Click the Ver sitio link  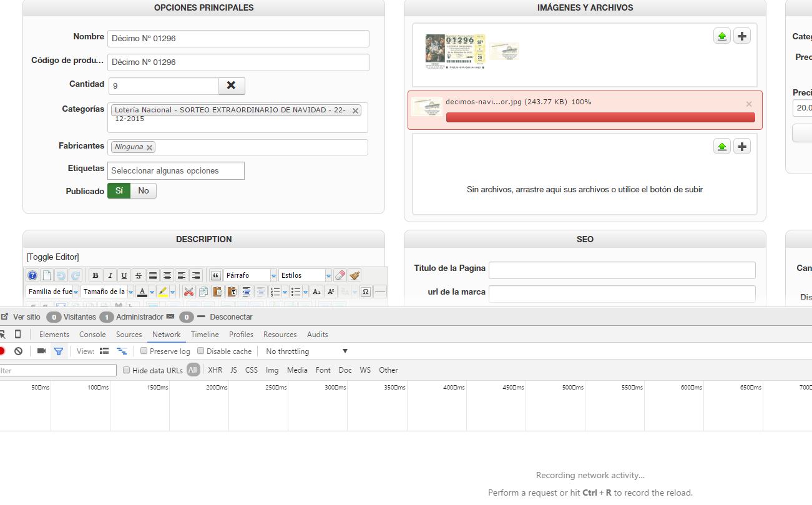[26, 317]
